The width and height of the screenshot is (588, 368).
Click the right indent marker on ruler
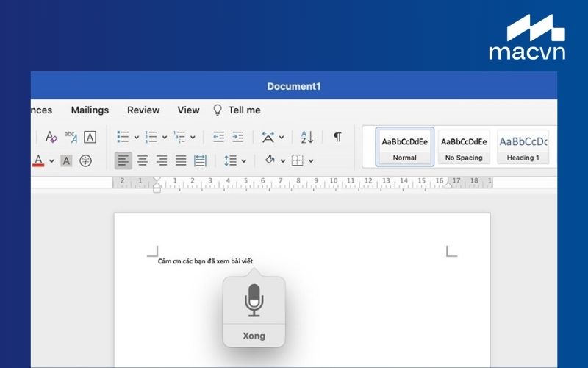click(x=448, y=185)
